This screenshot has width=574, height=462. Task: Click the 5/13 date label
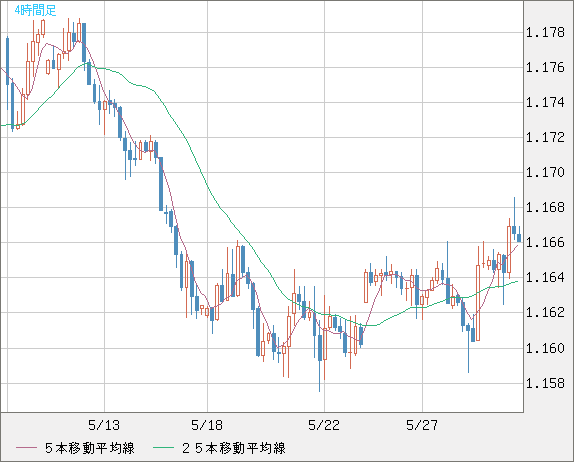click(104, 425)
